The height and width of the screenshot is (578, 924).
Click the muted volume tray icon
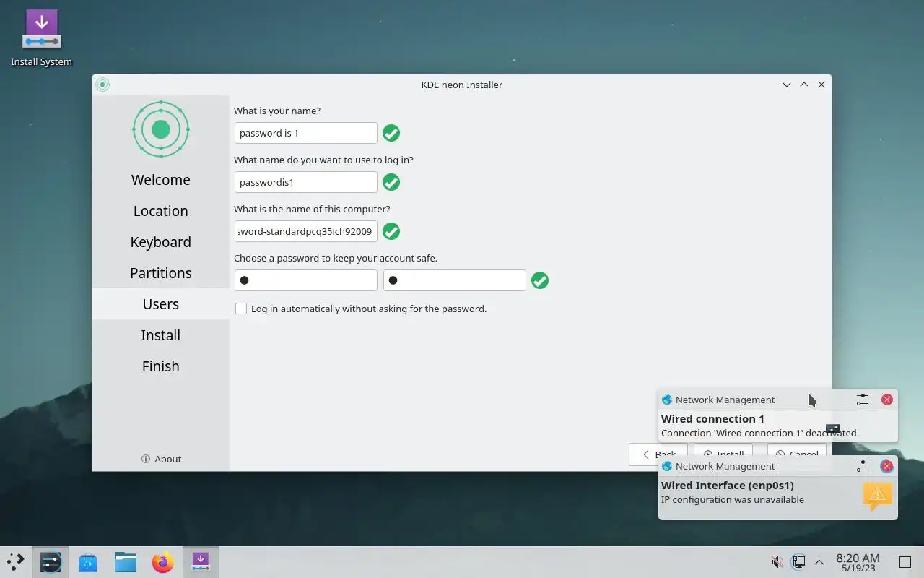(x=777, y=561)
